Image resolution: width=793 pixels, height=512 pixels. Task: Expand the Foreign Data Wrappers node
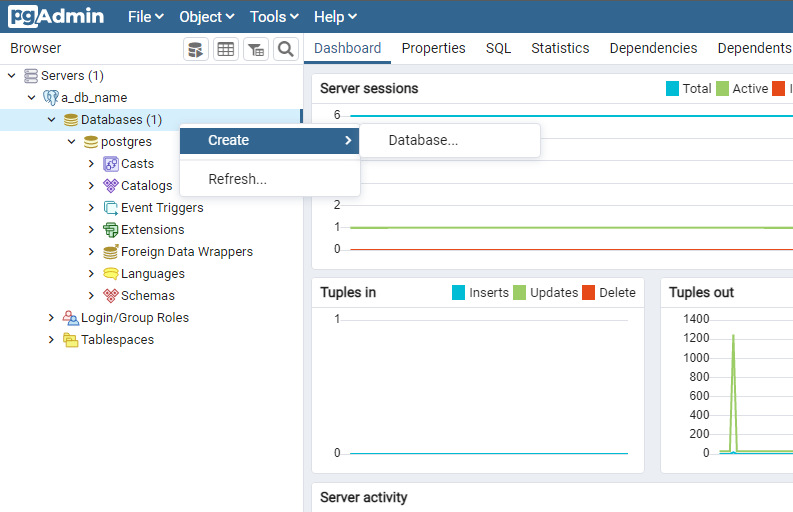point(92,252)
